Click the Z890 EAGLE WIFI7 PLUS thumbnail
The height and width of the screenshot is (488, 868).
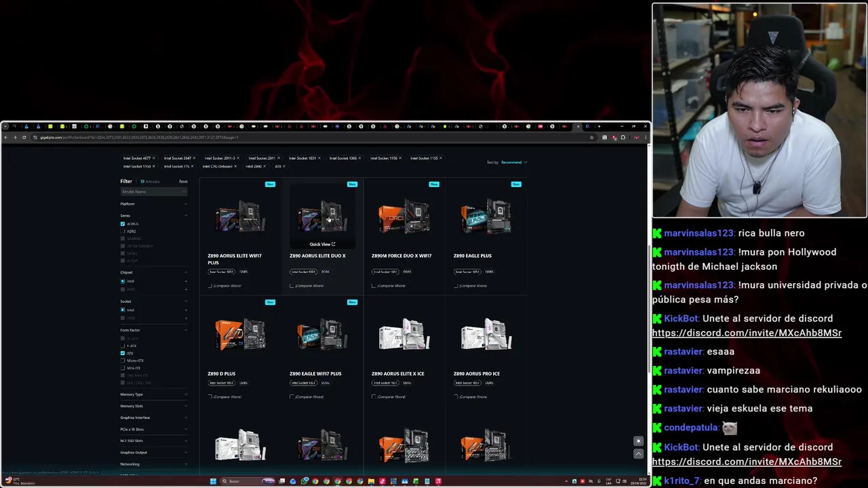[x=322, y=334]
